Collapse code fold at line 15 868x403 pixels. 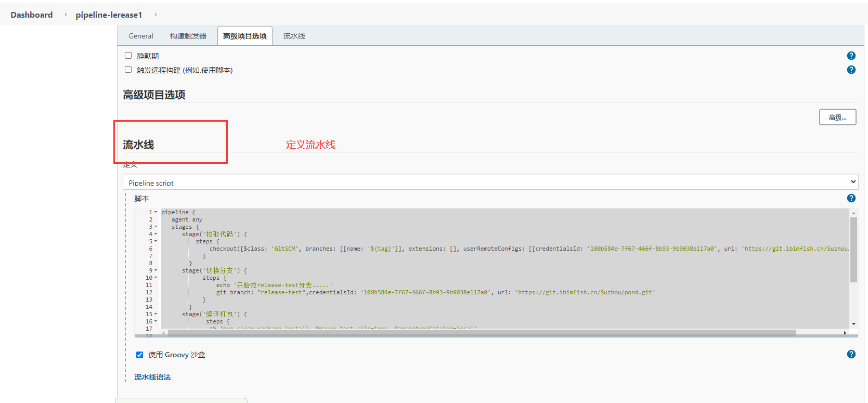156,314
